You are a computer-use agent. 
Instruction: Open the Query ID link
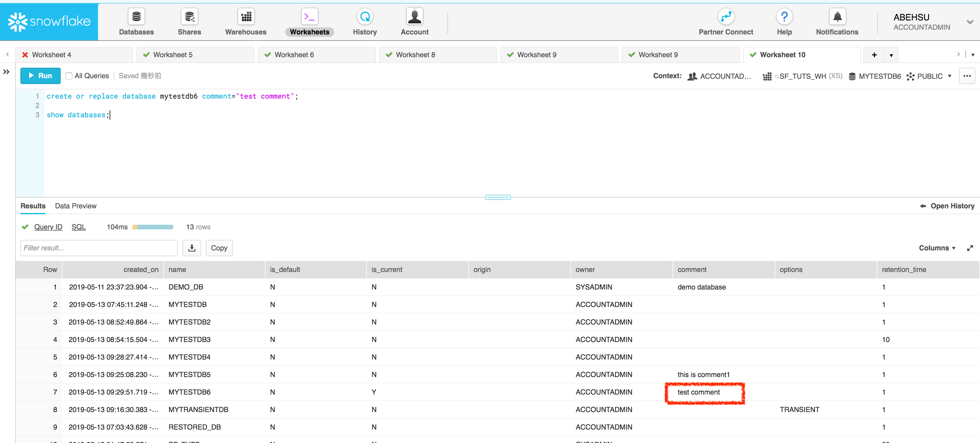click(48, 227)
